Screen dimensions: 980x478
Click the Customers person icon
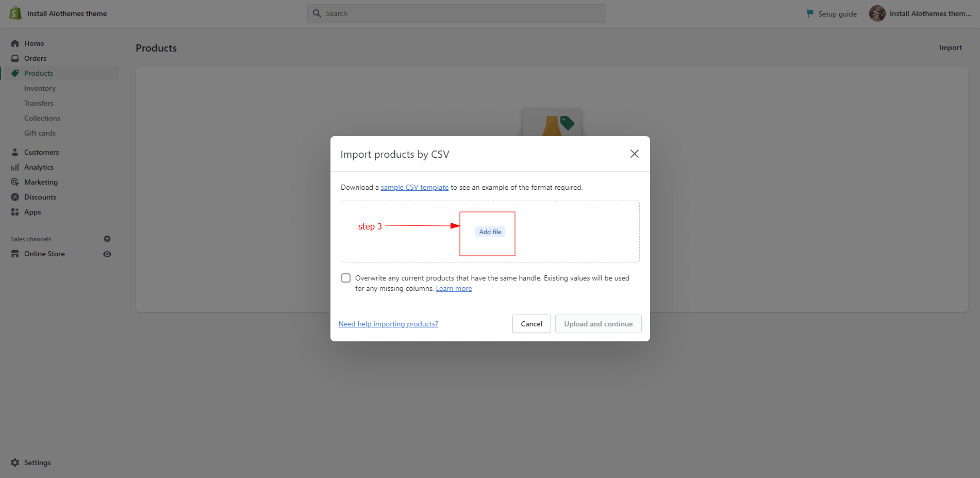15,152
